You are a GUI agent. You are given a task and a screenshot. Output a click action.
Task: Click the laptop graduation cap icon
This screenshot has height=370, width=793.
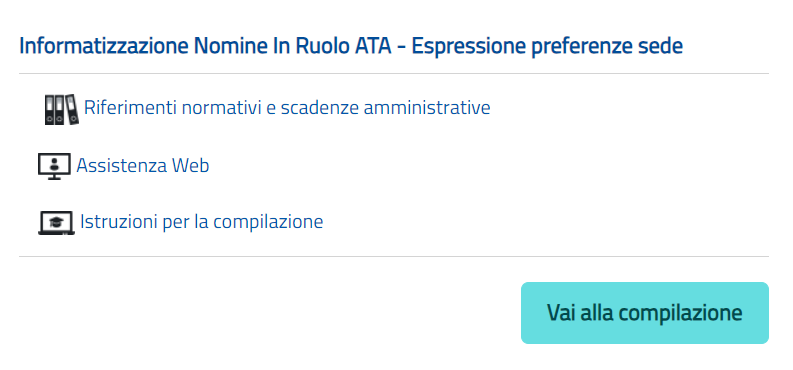coord(57,223)
